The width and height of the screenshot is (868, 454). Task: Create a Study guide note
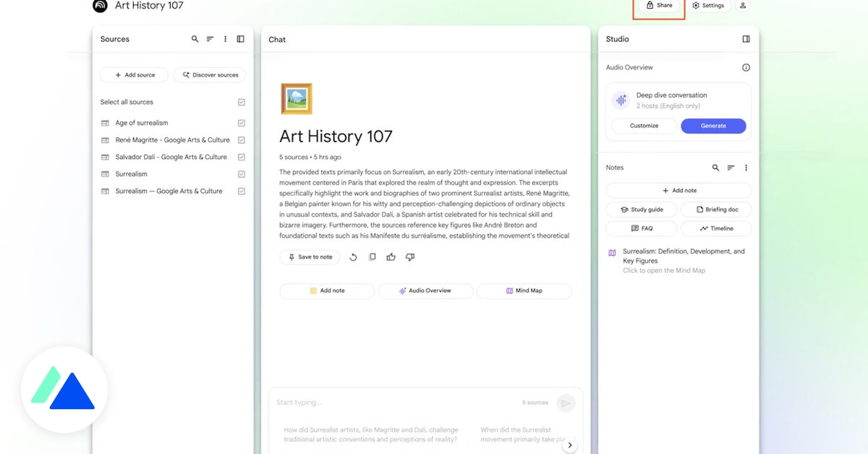click(641, 209)
